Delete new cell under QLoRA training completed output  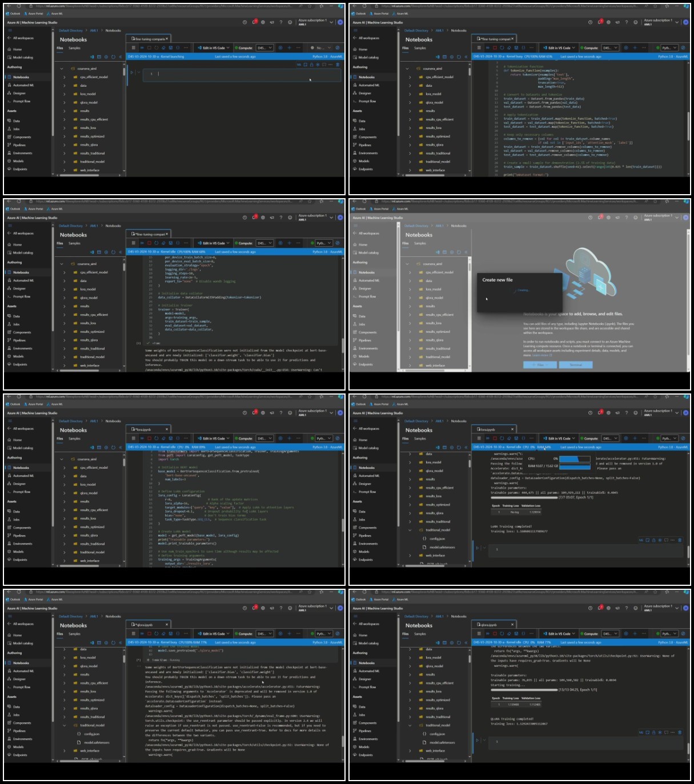pyautogui.click(x=680, y=732)
